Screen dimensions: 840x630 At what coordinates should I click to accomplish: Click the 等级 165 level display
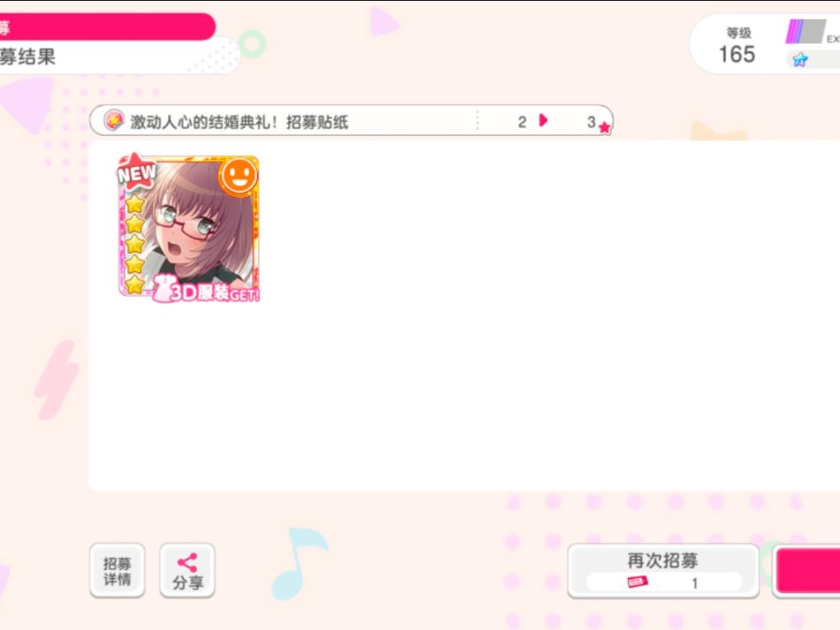(738, 46)
